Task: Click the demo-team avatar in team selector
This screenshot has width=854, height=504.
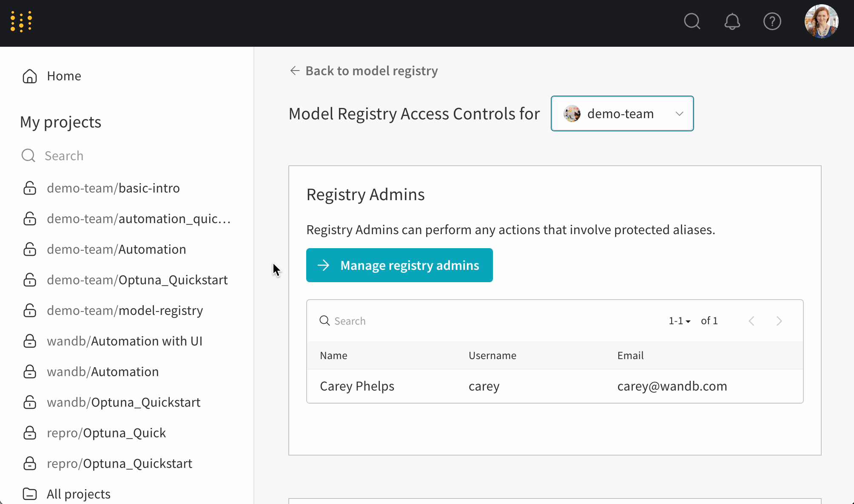Action: click(x=572, y=113)
